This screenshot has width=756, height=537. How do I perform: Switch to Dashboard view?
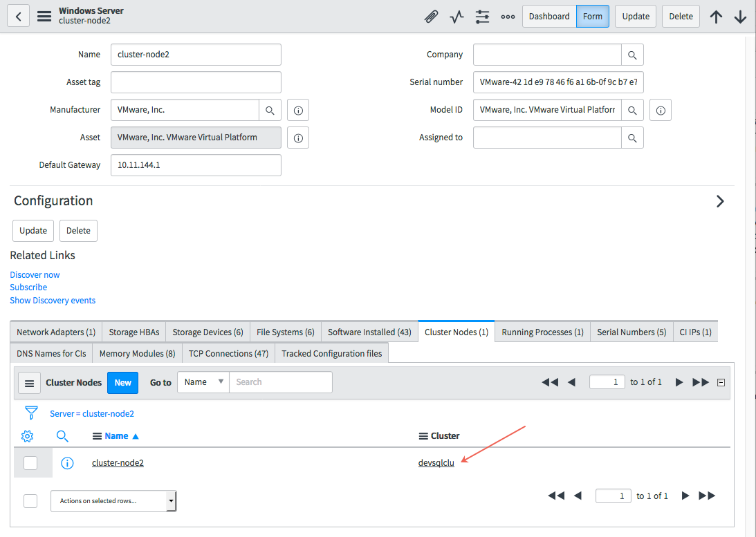[x=549, y=17]
